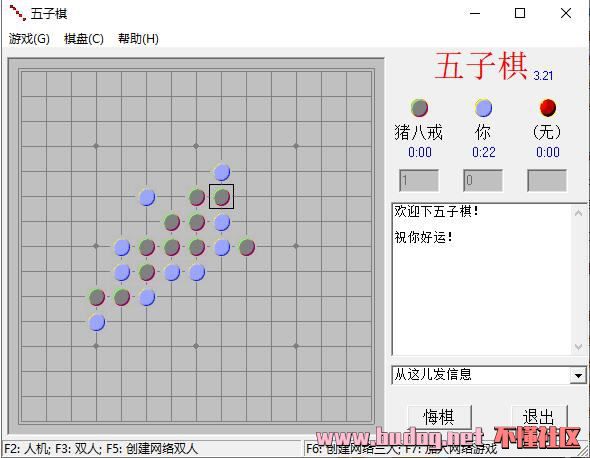590x458 pixels.
Task: Click the gray stone marked with black square
Action: [222, 197]
